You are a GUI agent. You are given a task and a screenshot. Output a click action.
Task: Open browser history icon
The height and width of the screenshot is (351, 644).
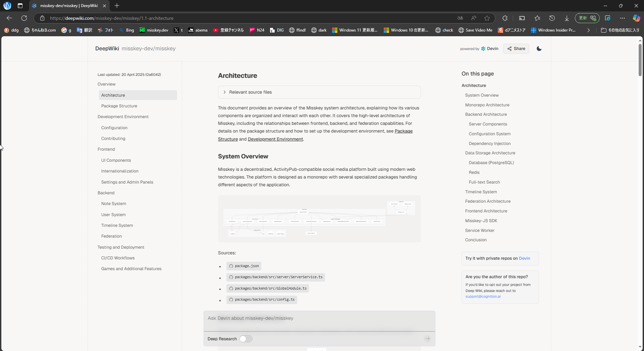(x=552, y=18)
